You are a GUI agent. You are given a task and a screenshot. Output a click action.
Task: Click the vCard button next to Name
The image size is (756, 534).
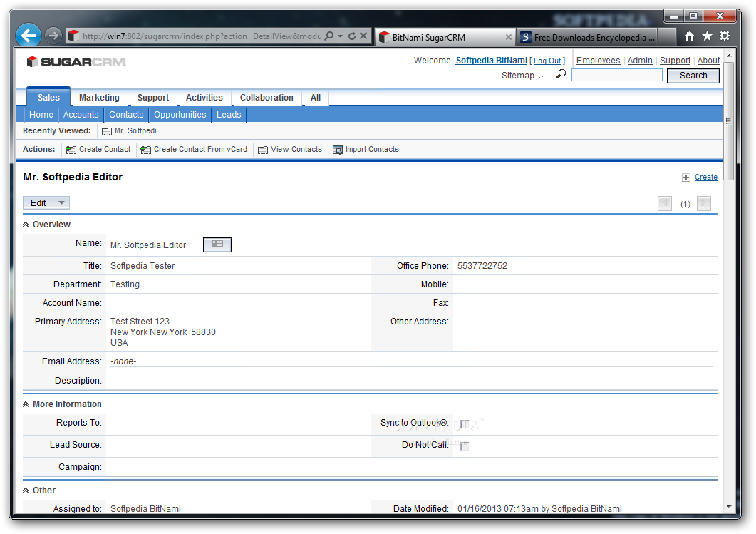(x=217, y=245)
